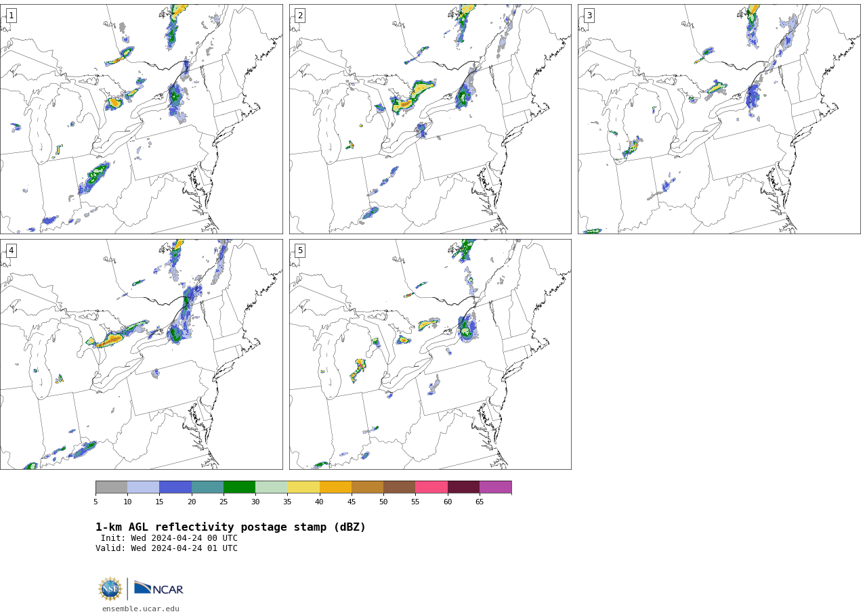This screenshot has height=616, width=867.
Task: Click the colorbar tick label '35'
Action: [x=287, y=502]
